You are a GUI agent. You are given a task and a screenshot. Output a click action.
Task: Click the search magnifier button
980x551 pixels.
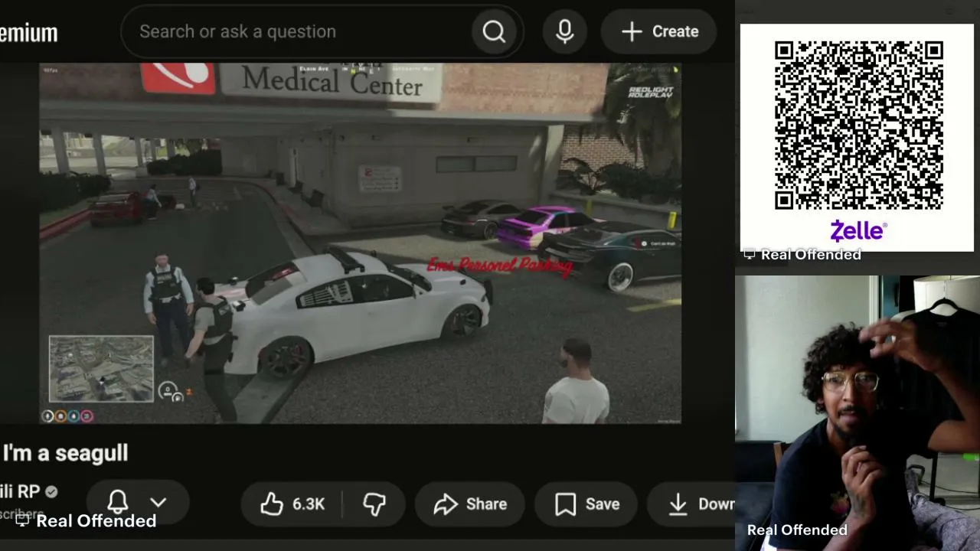tap(494, 31)
